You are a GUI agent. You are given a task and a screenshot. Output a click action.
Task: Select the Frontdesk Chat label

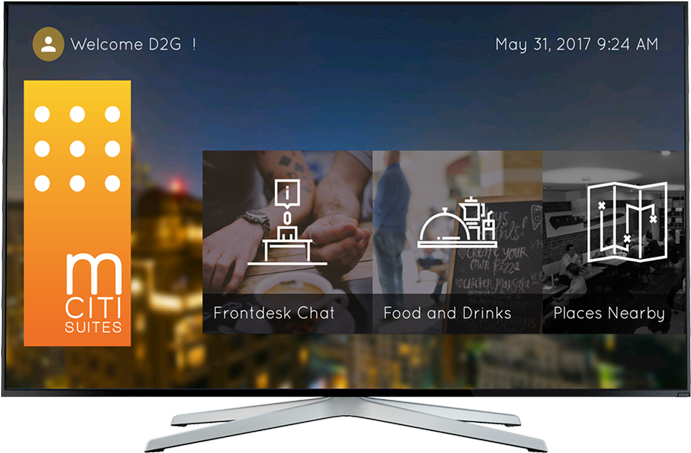274,313
